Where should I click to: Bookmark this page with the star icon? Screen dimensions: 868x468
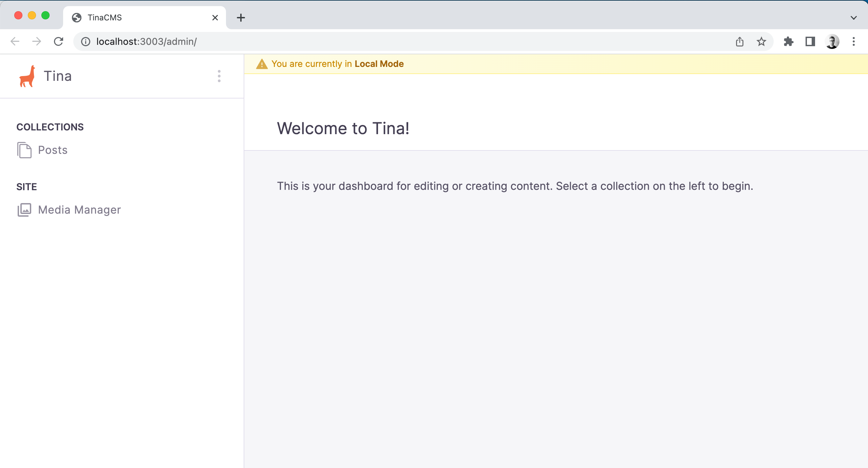point(761,41)
